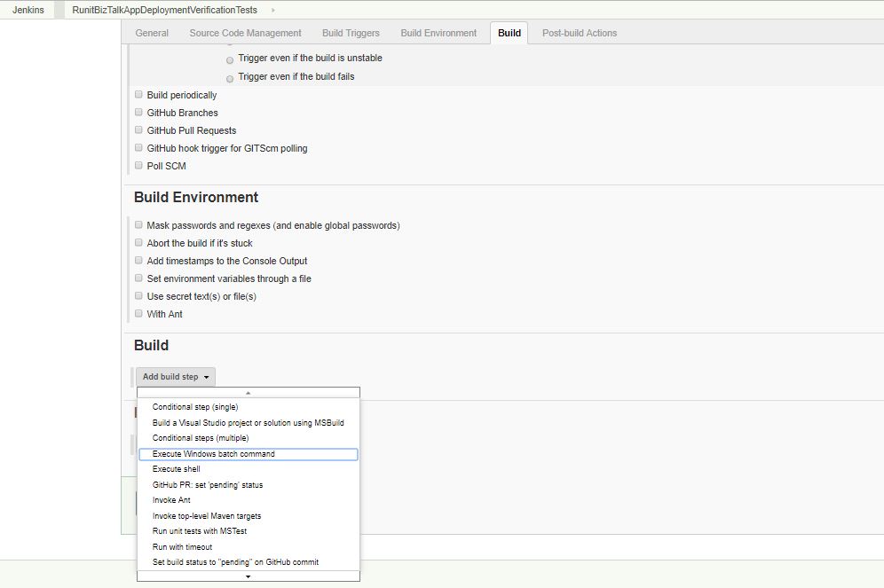Click the breadcrumb arrow after the job name
Viewport: 884px width, 588px height.
pos(273,10)
